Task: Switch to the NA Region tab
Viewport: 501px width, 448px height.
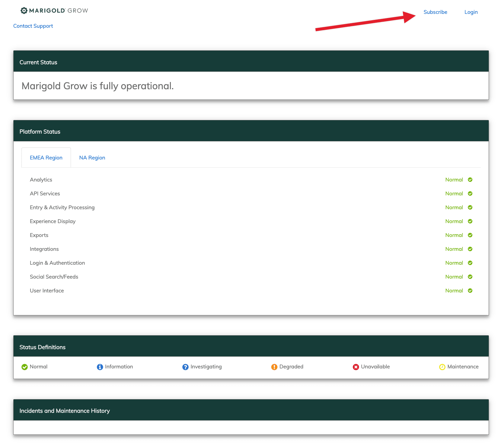Action: pyautogui.click(x=92, y=158)
